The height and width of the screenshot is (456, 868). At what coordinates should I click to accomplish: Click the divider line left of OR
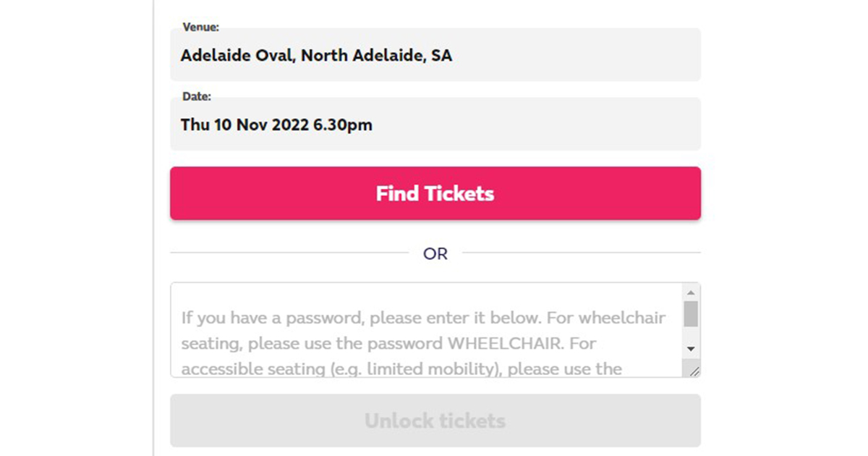click(x=289, y=253)
